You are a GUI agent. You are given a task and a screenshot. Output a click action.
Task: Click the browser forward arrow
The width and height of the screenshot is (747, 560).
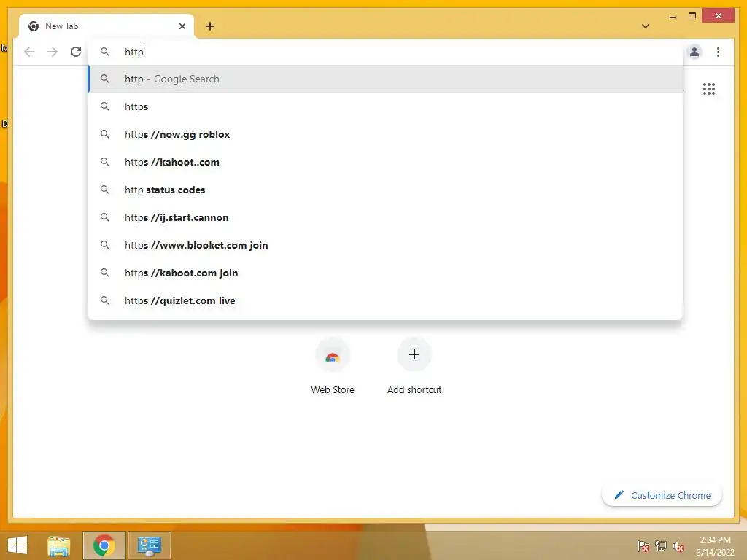[x=53, y=52]
